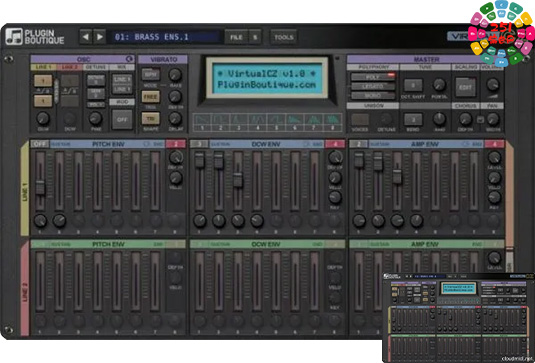The height and width of the screenshot is (363, 535).
Task: Open vibrato TRI shape selector
Action: coord(150,118)
